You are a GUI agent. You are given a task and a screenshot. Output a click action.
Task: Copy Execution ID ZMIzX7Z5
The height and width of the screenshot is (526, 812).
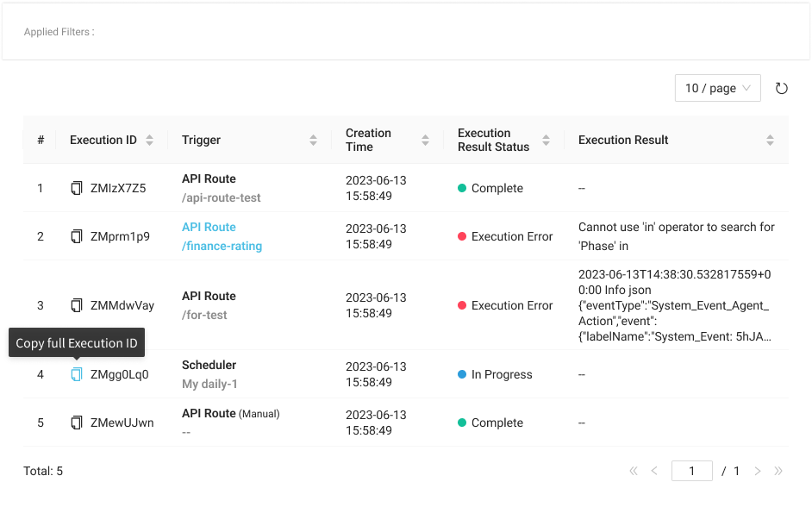tap(77, 188)
